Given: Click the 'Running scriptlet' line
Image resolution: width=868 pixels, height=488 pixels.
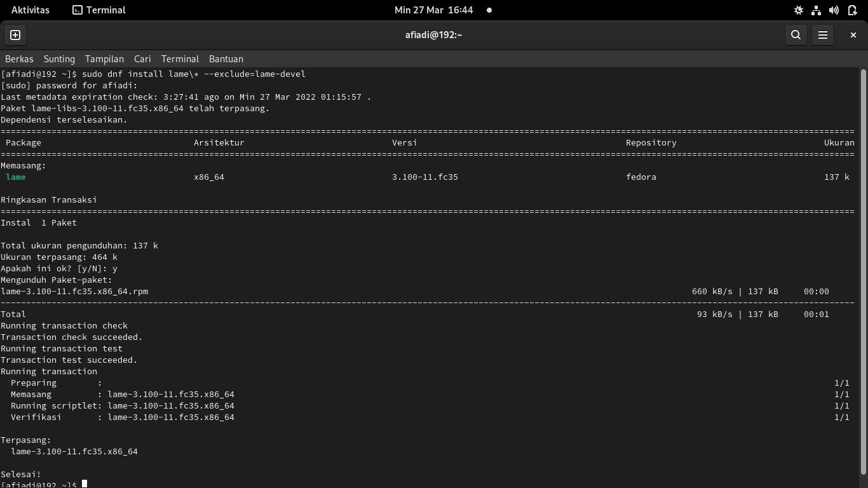Looking at the screenshot, I should coord(123,405).
